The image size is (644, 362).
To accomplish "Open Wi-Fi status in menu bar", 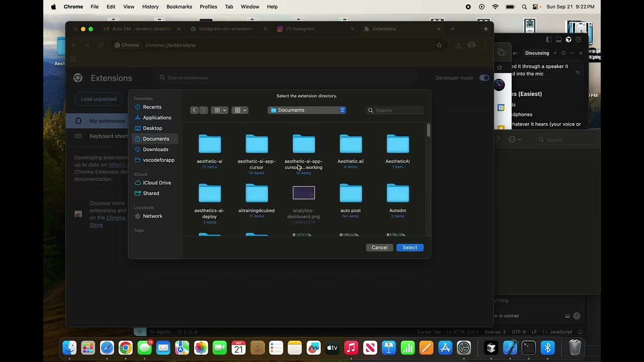I will (x=496, y=7).
